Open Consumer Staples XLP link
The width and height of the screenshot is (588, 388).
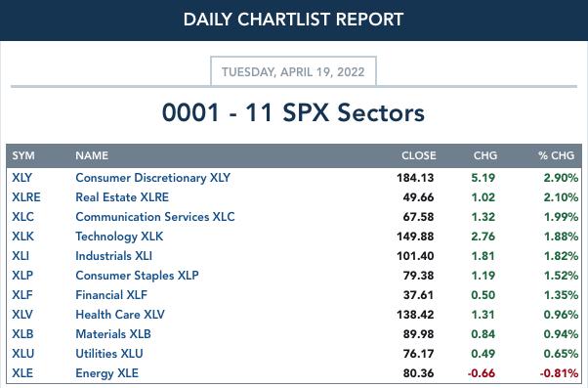pyautogui.click(x=137, y=276)
